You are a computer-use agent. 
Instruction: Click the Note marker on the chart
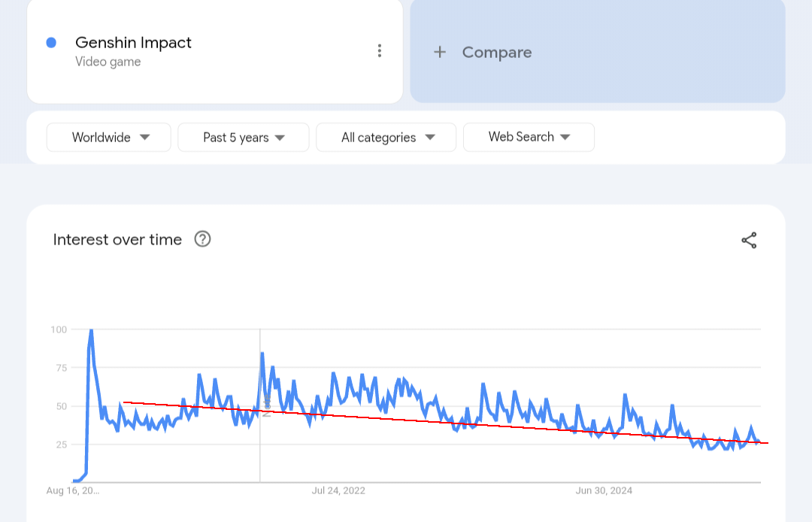click(x=266, y=404)
